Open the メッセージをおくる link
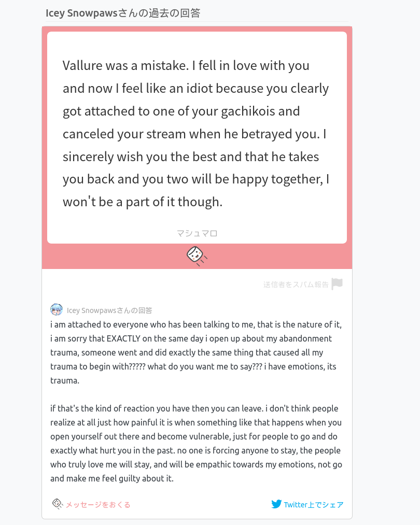420x525 pixels. pos(97,504)
